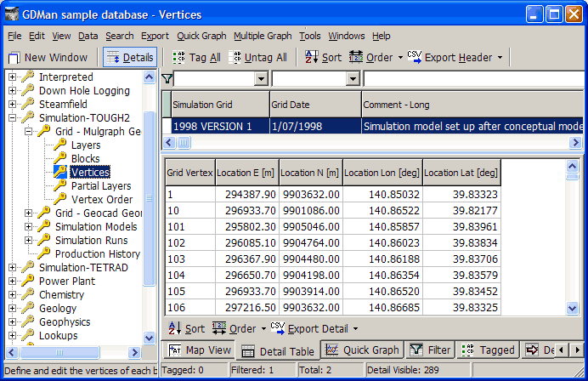Click the header Order button in the top toolbar

click(370, 58)
